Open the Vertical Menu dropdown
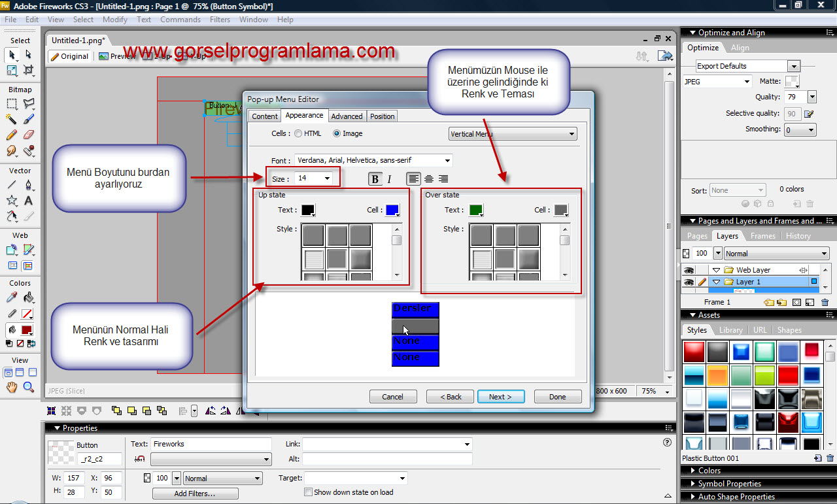Screen dimensions: 837x504 (x=512, y=134)
